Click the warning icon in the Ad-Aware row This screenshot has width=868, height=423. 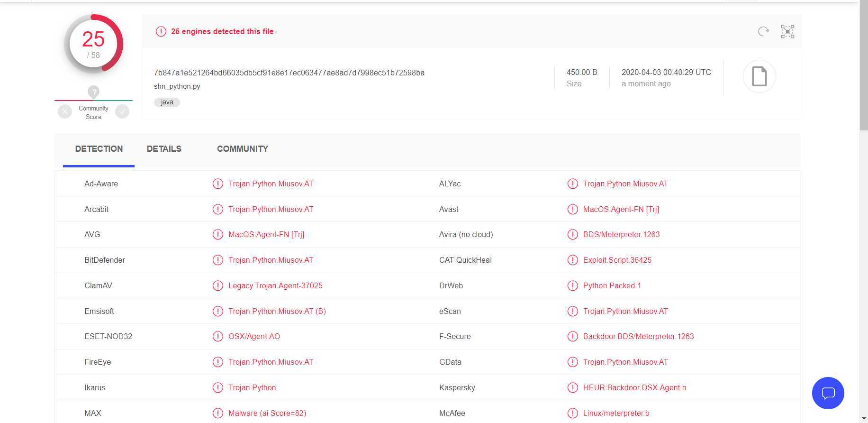tap(217, 184)
